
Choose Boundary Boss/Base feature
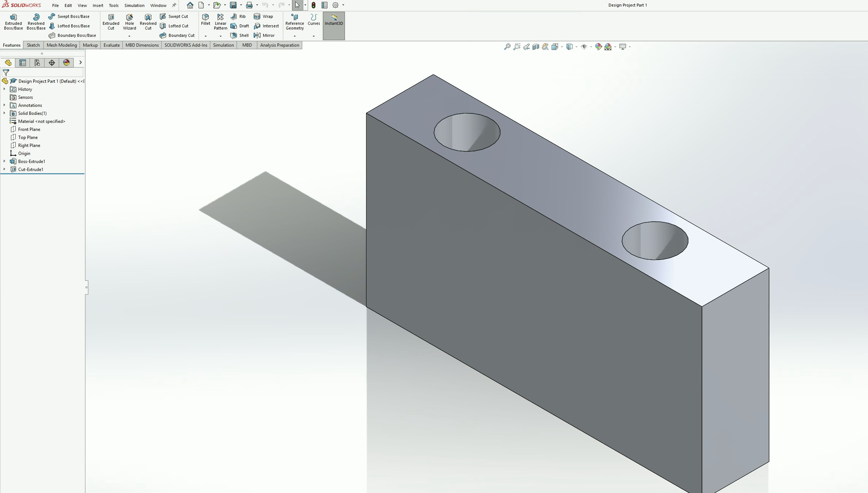coord(72,35)
